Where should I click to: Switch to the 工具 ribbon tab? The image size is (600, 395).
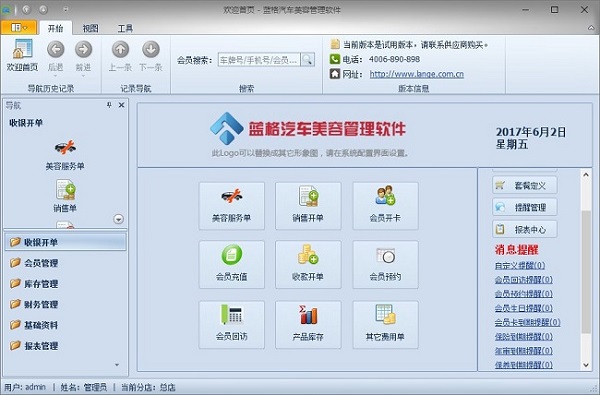point(125,28)
